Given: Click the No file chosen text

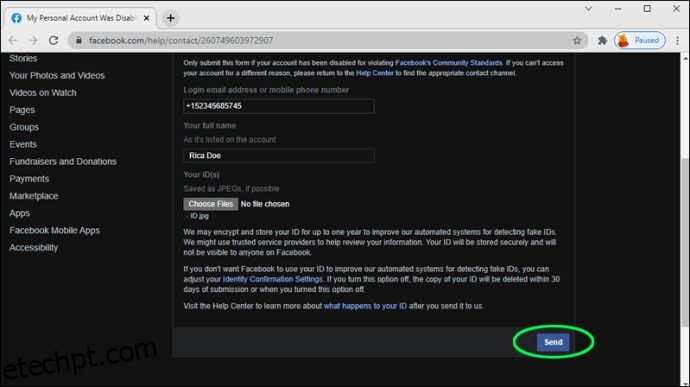Looking at the screenshot, I should 265,204.
